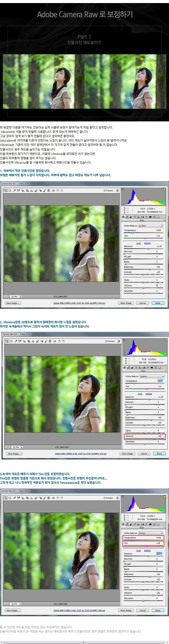Viewport: 169px width, 644px height.
Task: Switch to Lens Corrections tab in first window
Action: point(142,217)
